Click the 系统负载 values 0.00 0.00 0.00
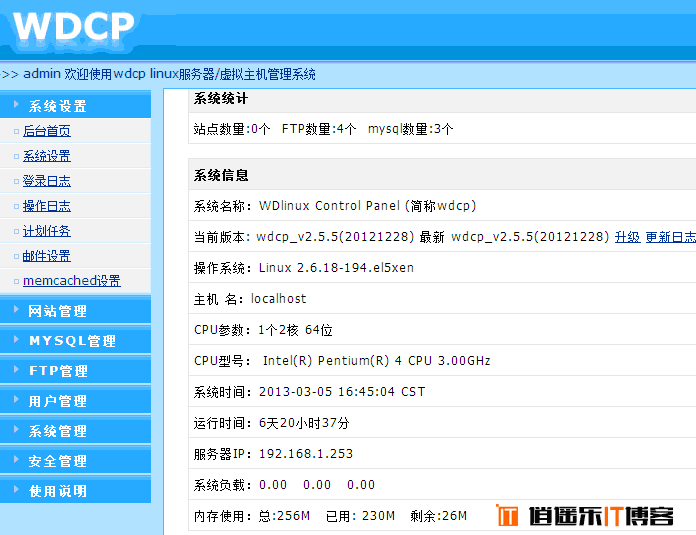The height and width of the screenshot is (535, 696). pos(317,484)
